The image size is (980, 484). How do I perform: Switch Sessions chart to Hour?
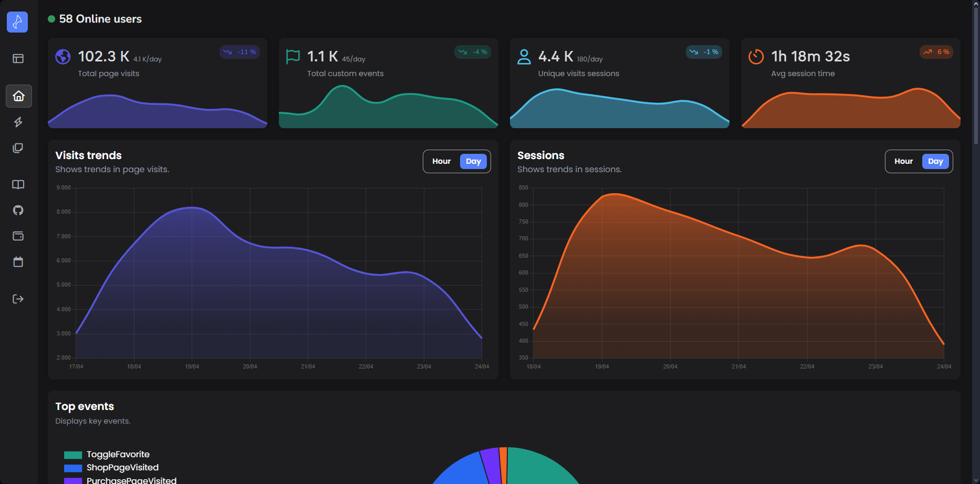tap(903, 162)
